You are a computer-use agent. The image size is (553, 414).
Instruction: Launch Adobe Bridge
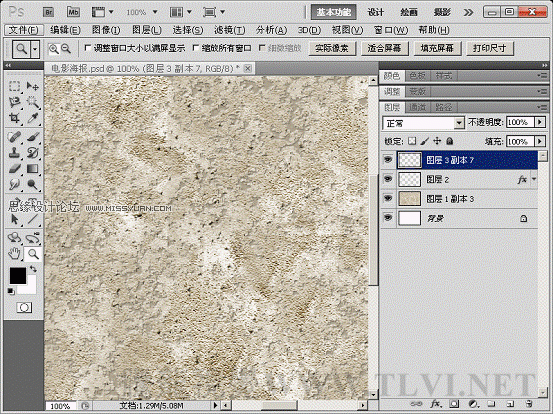48,12
